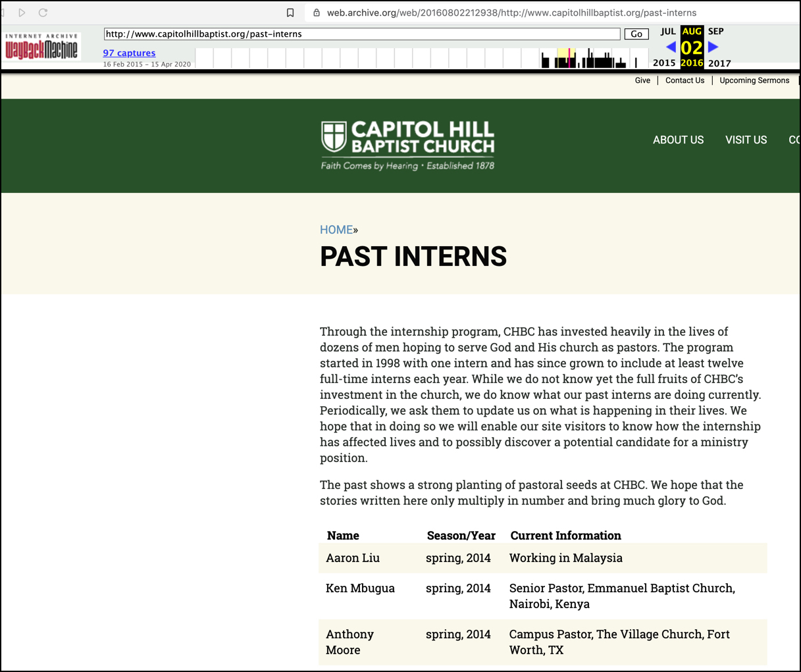The height and width of the screenshot is (672, 801).
Task: Open the Wayback Machine logo
Action: 41,46
